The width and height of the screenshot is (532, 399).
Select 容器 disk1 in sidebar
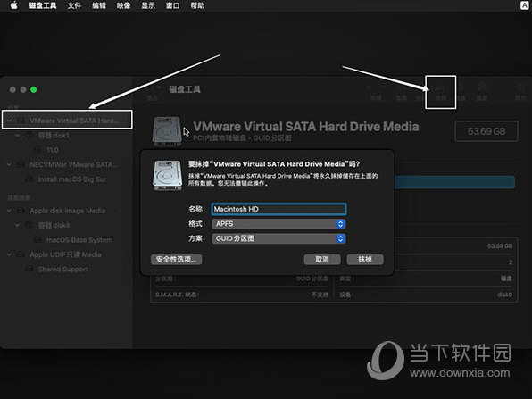pos(54,136)
